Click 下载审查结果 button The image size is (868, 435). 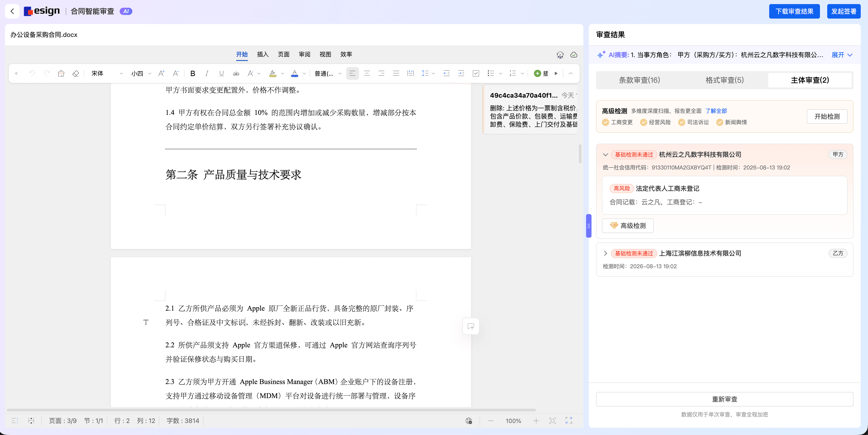click(794, 11)
